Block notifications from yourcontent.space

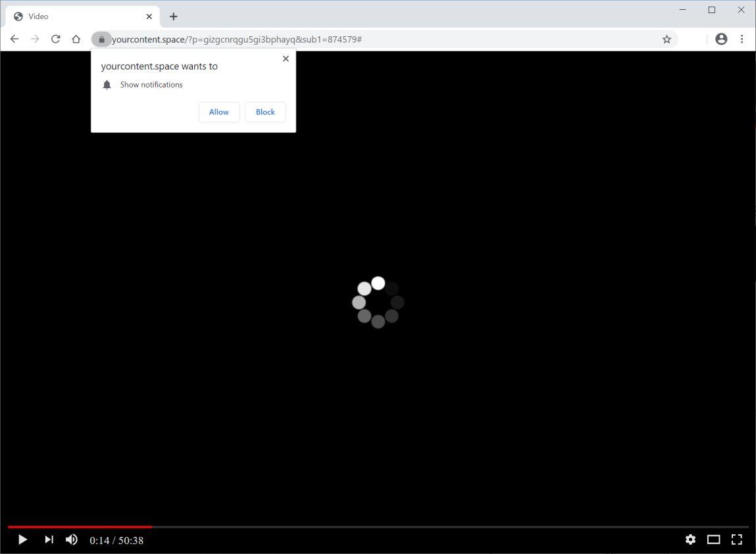point(265,112)
